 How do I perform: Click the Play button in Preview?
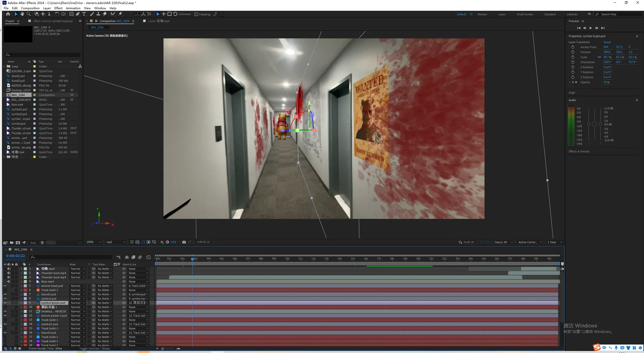[590, 28]
